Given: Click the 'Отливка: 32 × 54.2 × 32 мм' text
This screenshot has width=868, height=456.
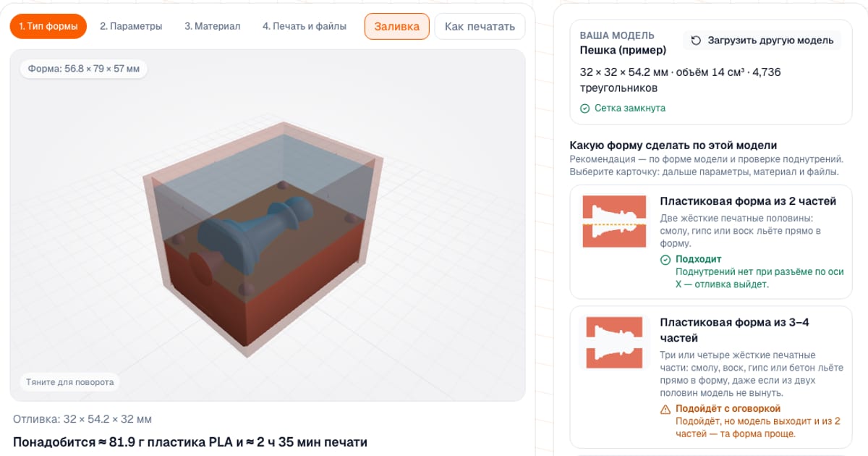Looking at the screenshot, I should pyautogui.click(x=82, y=419).
